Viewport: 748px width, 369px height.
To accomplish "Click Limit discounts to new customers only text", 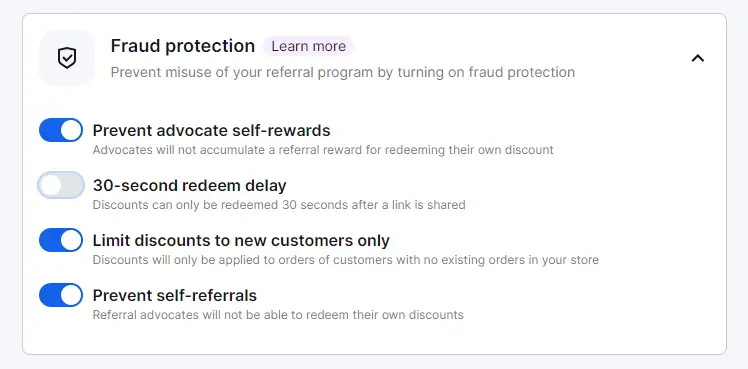I will (241, 240).
